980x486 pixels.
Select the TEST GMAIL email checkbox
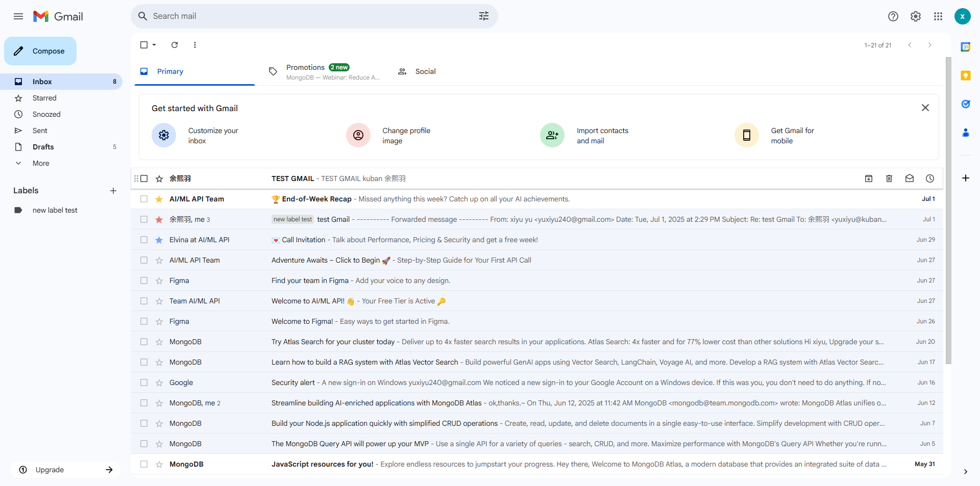pyautogui.click(x=144, y=178)
